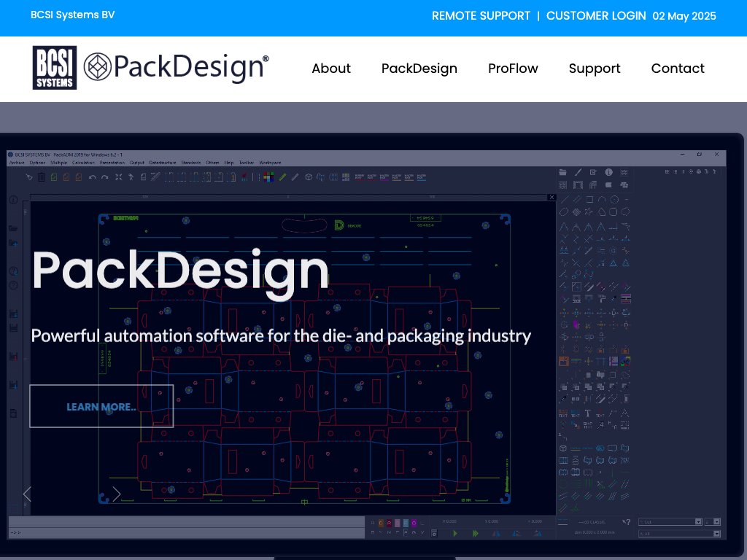Click the REMOTE SUPPORT link
747x560 pixels.
click(x=481, y=16)
